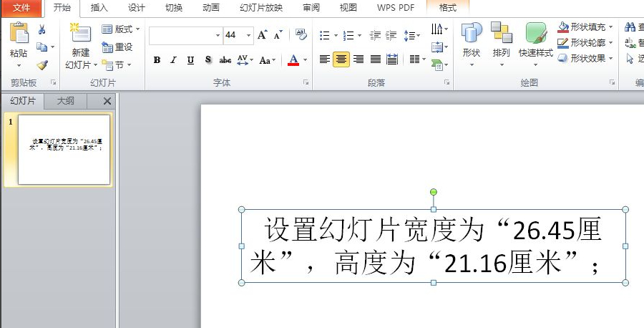Toggle underline formatting
644x328 pixels.
pos(190,60)
